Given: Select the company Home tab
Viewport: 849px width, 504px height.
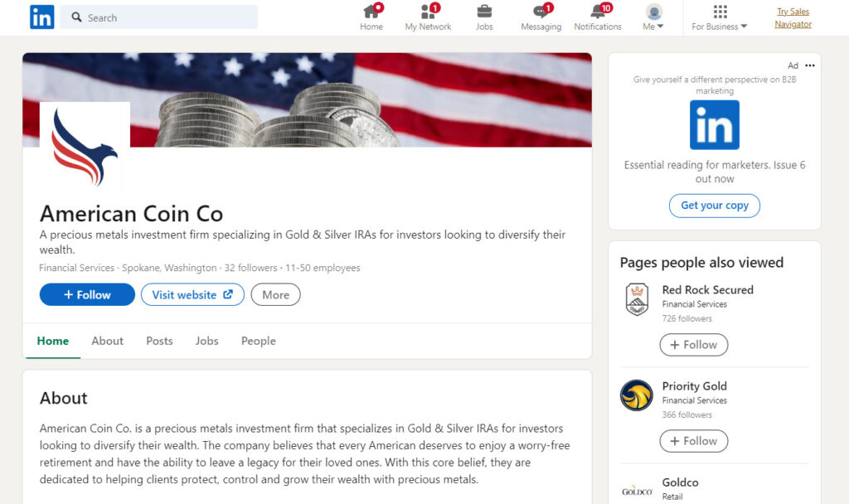Looking at the screenshot, I should [x=52, y=341].
